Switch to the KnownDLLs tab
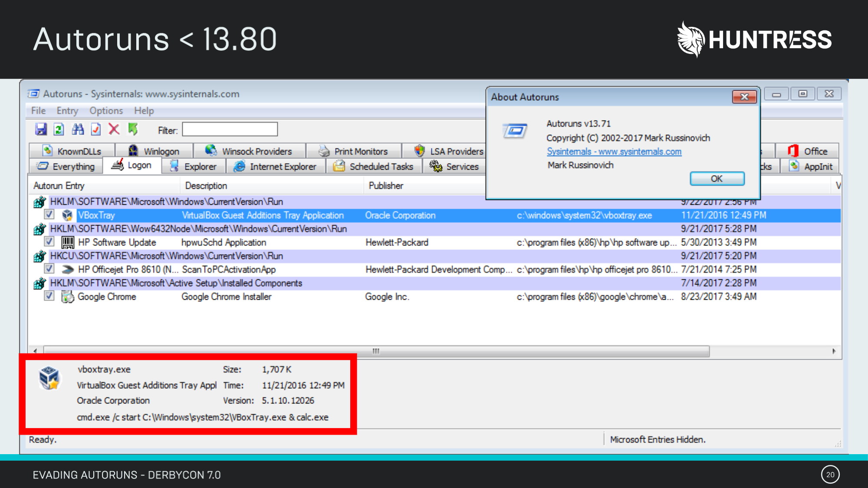Image resolution: width=868 pixels, height=488 pixels. click(x=72, y=151)
